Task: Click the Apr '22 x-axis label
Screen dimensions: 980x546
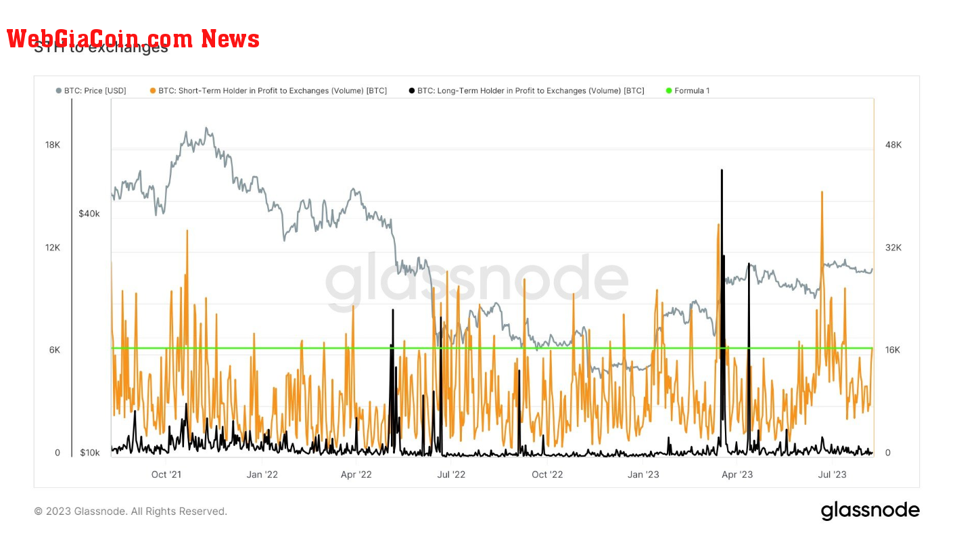Action: [356, 474]
